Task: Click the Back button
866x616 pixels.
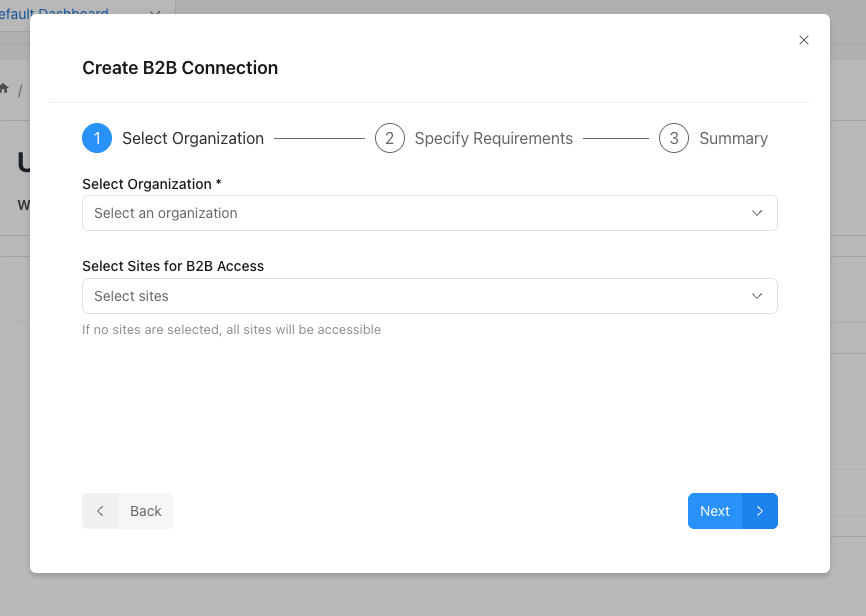Action: 128,510
